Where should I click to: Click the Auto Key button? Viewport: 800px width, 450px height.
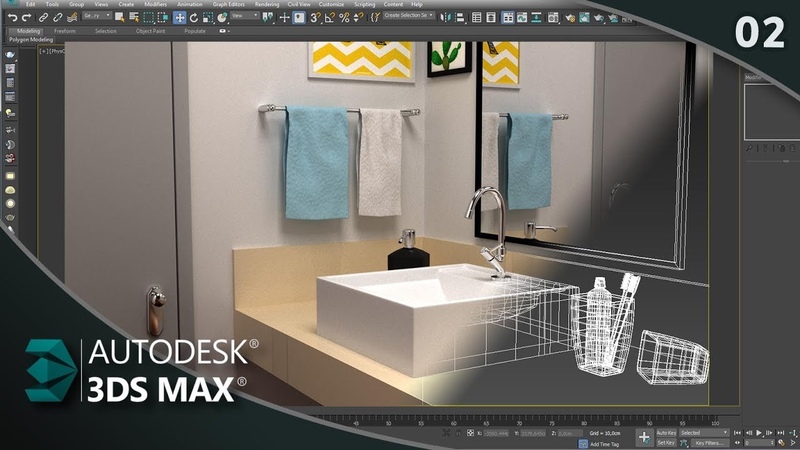click(x=666, y=433)
